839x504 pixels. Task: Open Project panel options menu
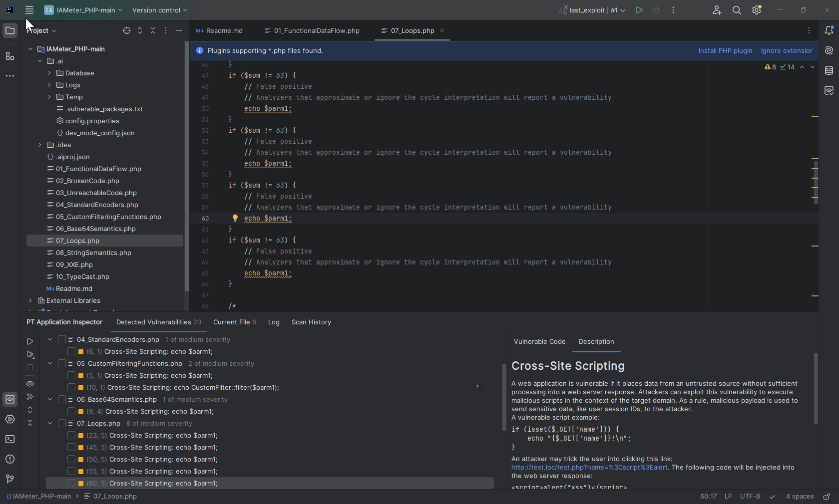166,31
